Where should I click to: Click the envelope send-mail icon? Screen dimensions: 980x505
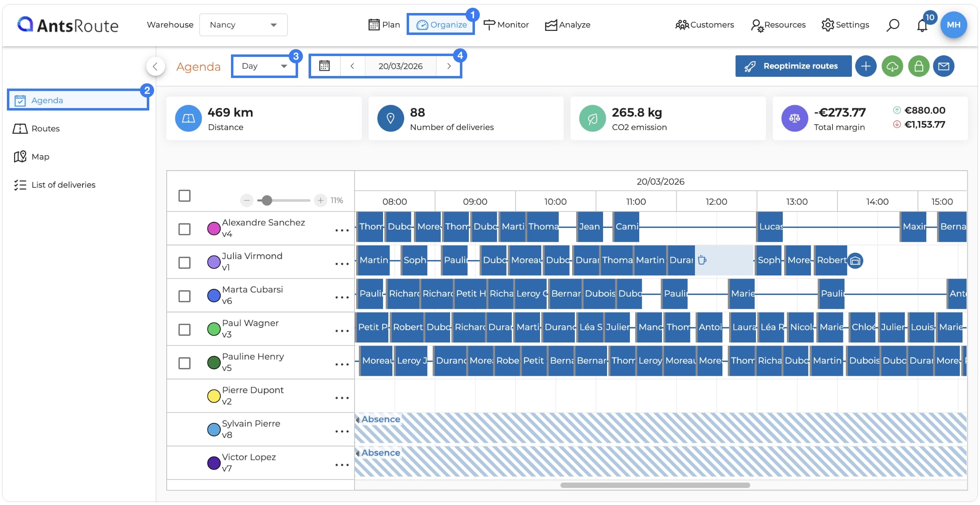tap(943, 66)
